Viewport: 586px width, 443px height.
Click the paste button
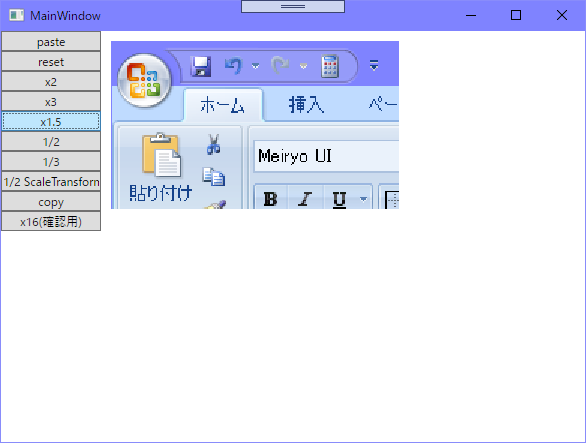click(51, 41)
